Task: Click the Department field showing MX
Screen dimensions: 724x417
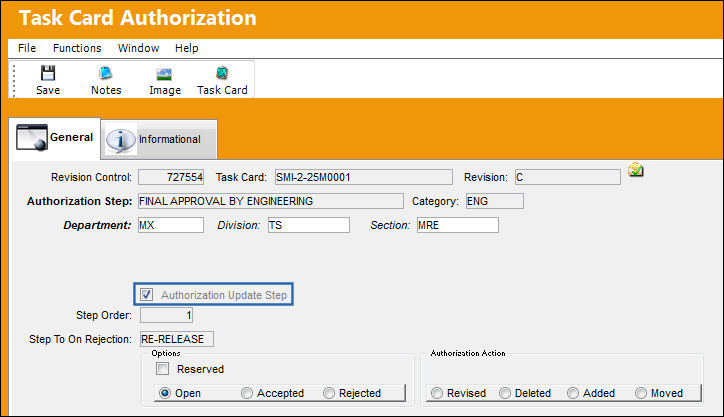Action: point(171,225)
